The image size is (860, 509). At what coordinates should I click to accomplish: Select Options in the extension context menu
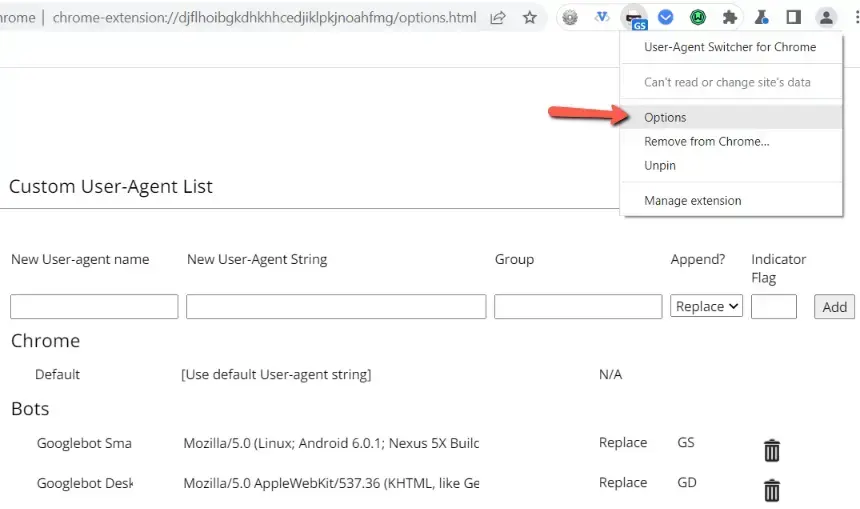665,117
